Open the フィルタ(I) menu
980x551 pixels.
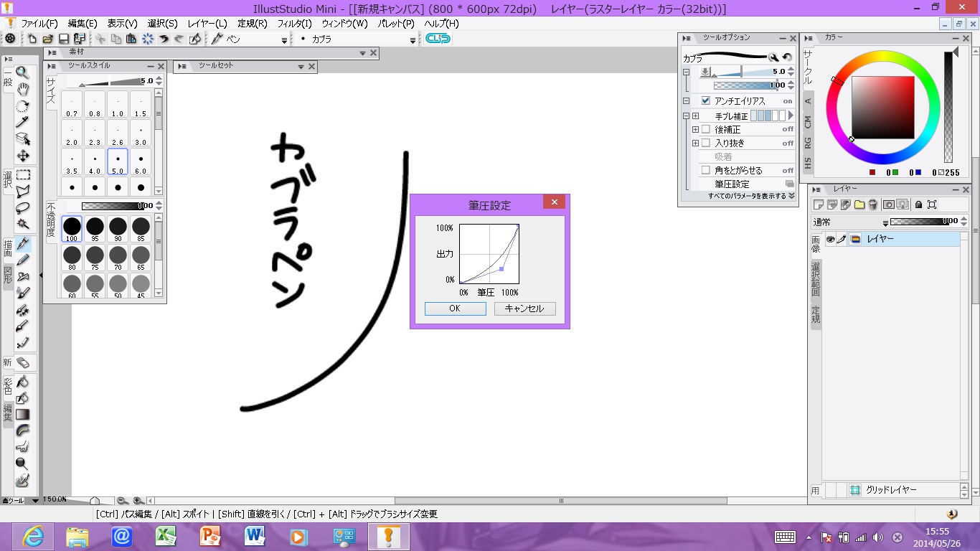(294, 24)
